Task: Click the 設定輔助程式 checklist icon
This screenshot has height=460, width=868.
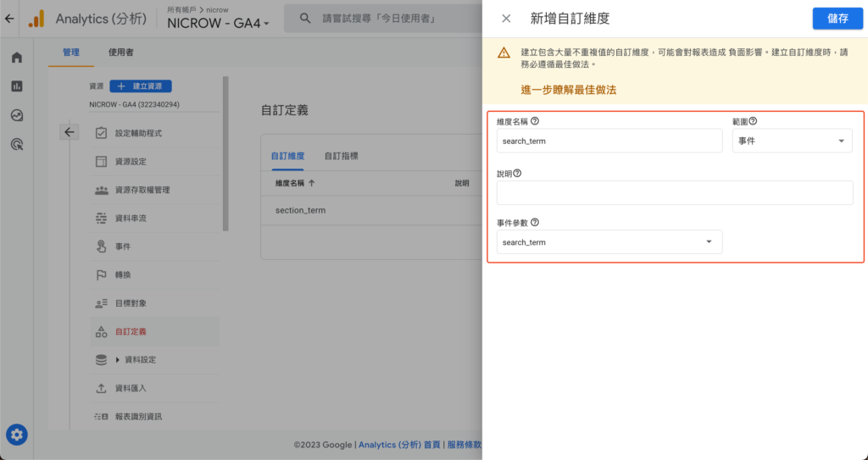Action: pyautogui.click(x=101, y=133)
